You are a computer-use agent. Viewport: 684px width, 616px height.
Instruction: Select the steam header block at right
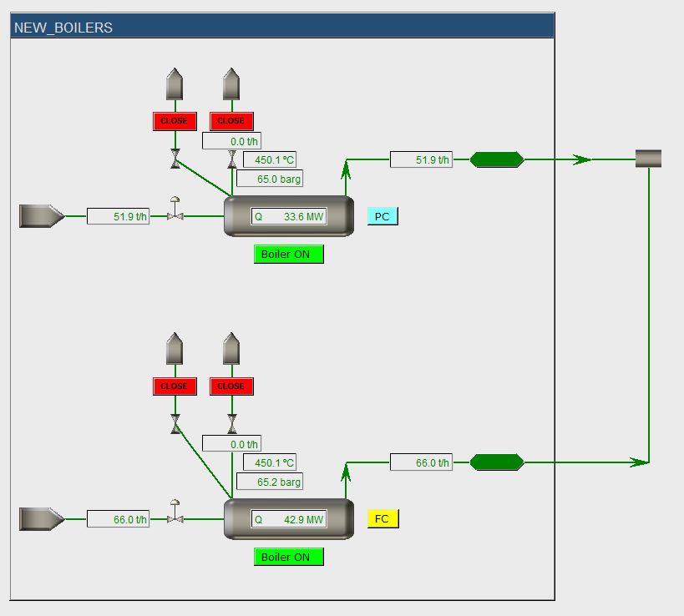[x=648, y=159]
